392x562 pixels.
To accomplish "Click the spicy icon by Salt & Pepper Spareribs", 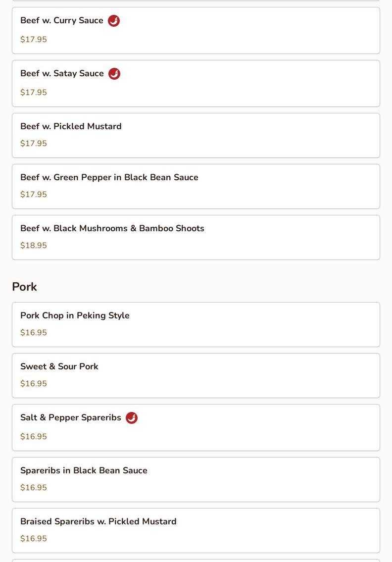I will pos(132,418).
